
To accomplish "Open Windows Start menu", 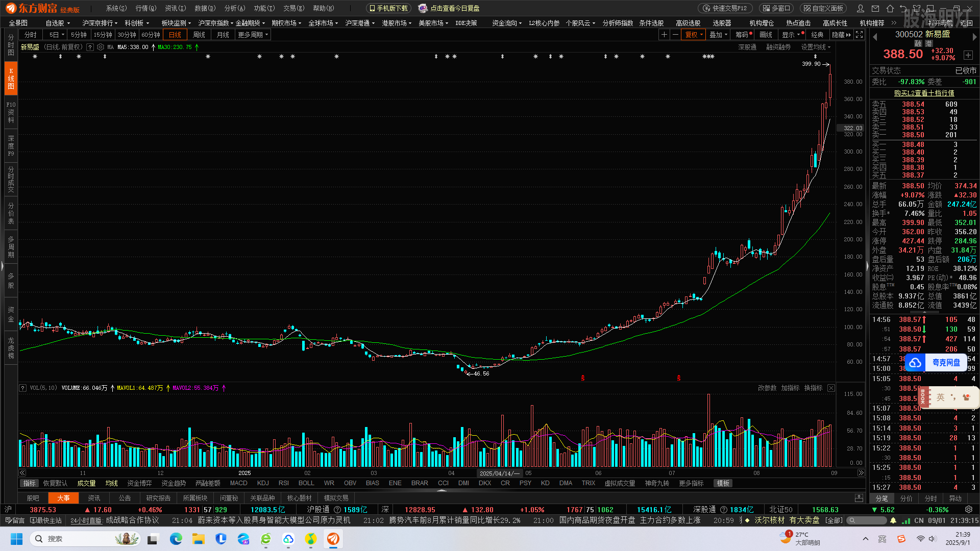I will 17,539.
